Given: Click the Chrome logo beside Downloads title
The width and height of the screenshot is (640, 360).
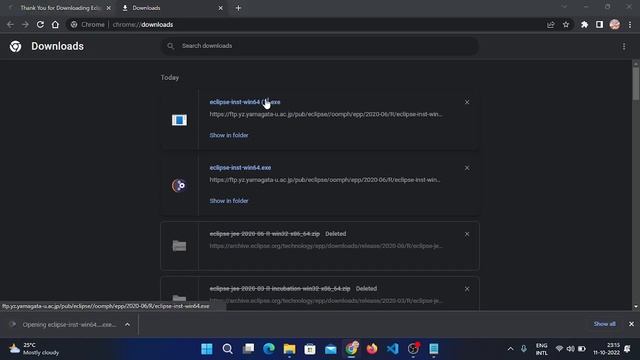Looking at the screenshot, I should pos(16,46).
